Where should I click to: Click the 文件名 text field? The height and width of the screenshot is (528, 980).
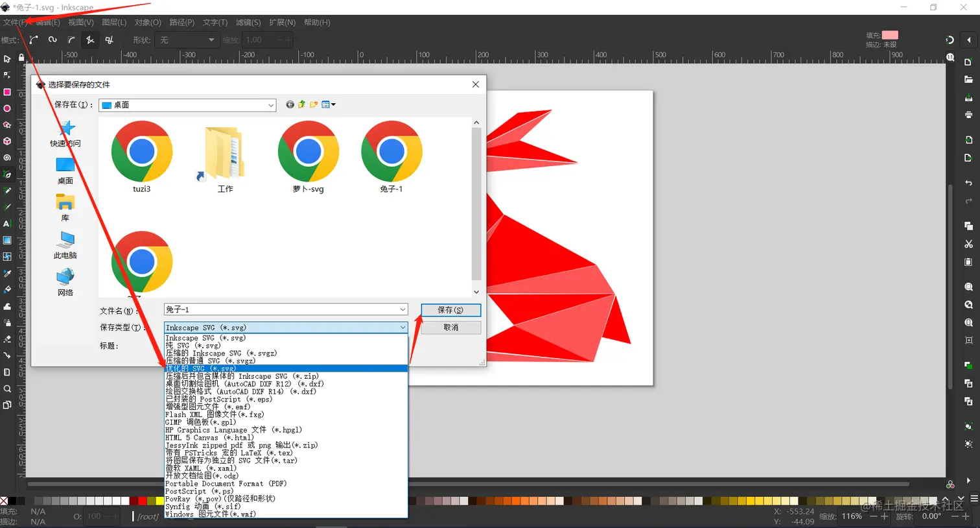(286, 310)
